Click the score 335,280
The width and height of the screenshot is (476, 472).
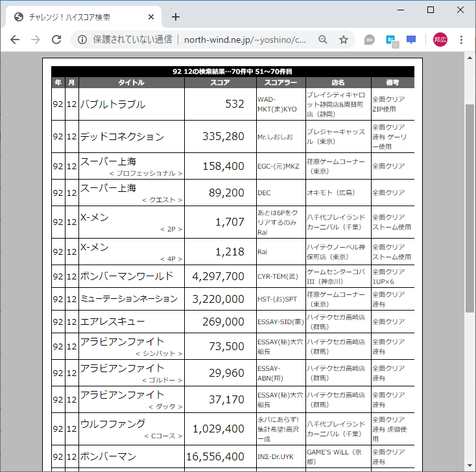click(223, 137)
